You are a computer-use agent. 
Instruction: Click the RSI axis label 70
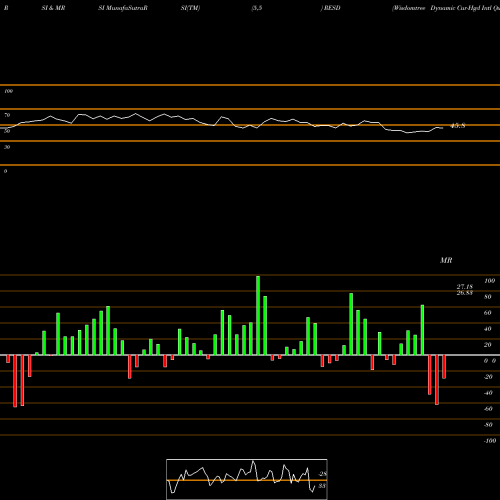[7, 115]
